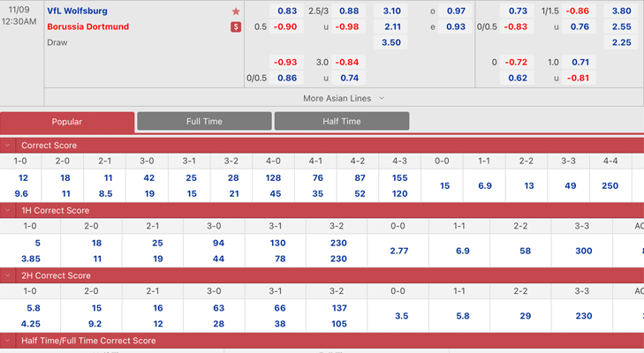Collapse the Correct Score section chevron
The image size is (644, 353).
coord(7,146)
